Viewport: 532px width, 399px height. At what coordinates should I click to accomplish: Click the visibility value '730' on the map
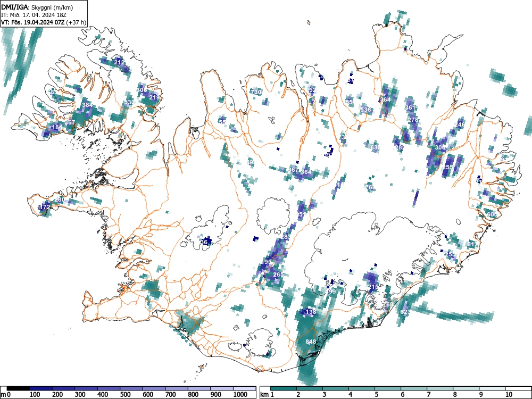click(256, 92)
